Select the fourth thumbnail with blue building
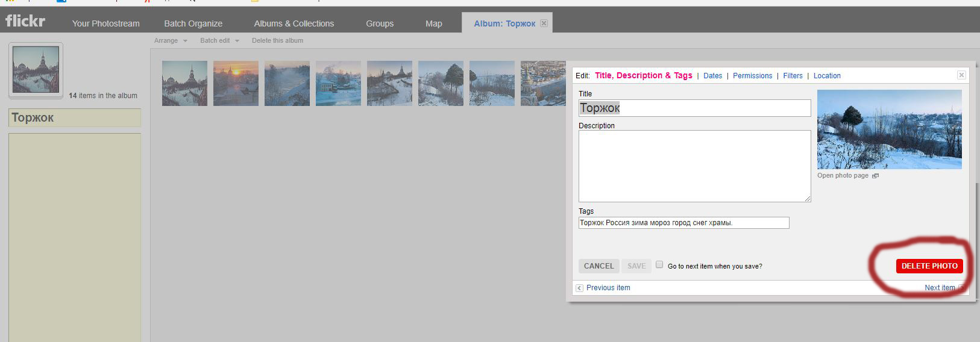Viewport: 980px width, 342px height. click(x=338, y=83)
